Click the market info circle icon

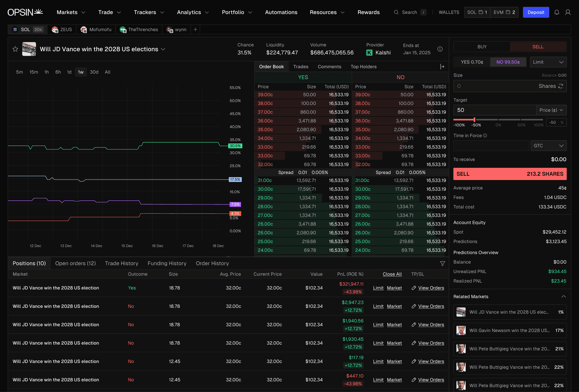point(440,49)
